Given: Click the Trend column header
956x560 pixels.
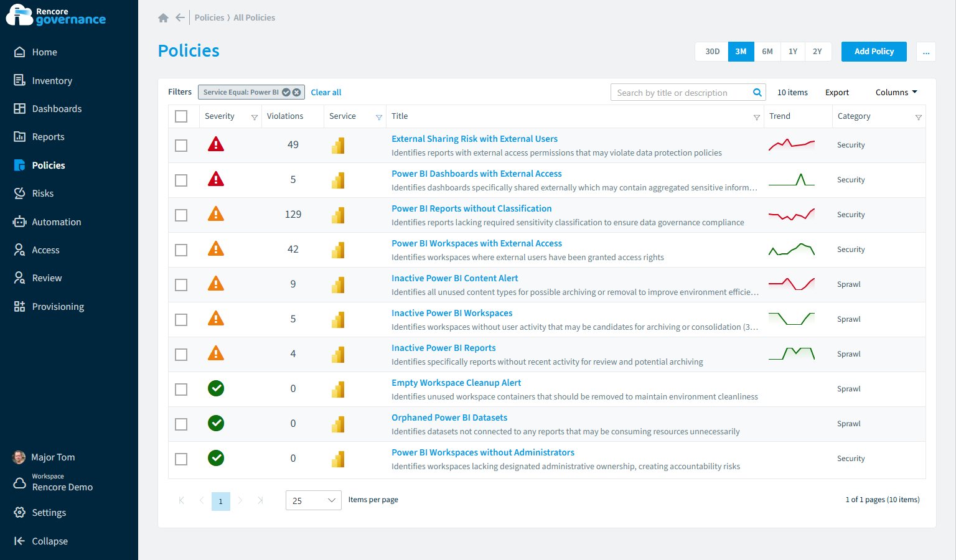Looking at the screenshot, I should [x=780, y=116].
